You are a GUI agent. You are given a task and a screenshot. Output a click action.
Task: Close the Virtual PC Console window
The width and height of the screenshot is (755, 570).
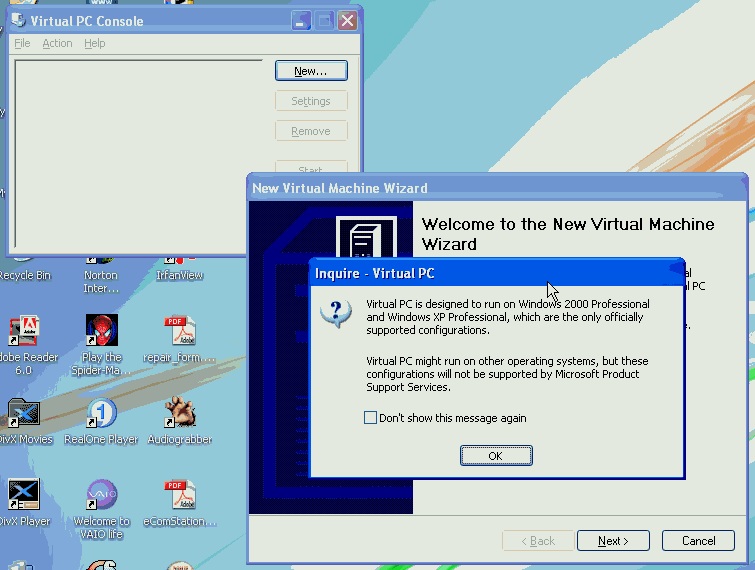click(x=348, y=21)
